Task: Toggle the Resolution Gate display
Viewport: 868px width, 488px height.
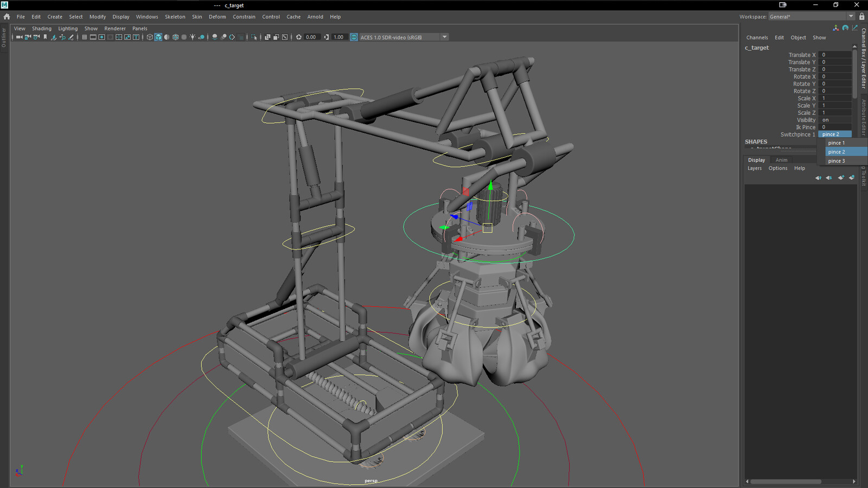Action: point(102,37)
